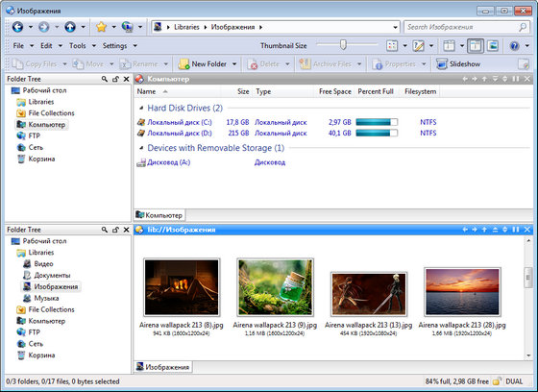Viewport: 538px width, 392px height.
Task: Select the Airena wallapack 213 (9).jpg thumbnail
Action: coord(275,287)
